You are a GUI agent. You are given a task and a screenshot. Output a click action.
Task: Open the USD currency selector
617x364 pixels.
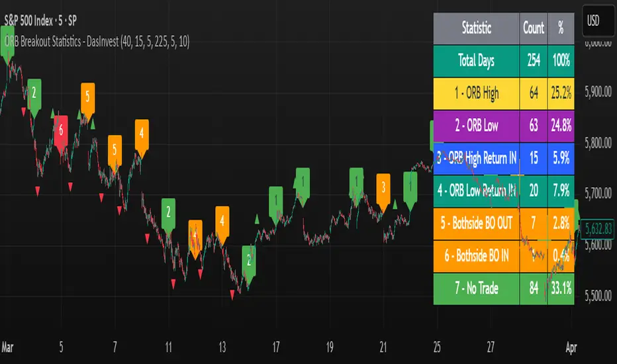point(593,21)
